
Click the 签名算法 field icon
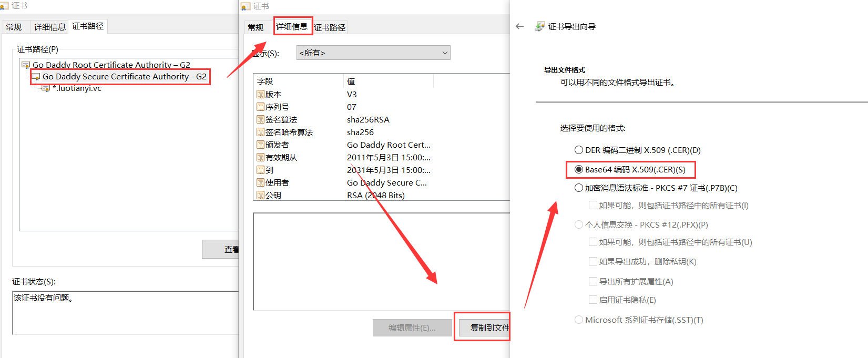pyautogui.click(x=260, y=119)
